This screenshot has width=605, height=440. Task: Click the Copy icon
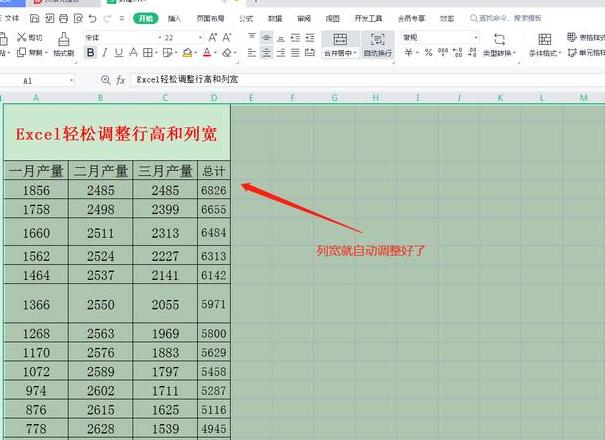pyautogui.click(x=22, y=52)
